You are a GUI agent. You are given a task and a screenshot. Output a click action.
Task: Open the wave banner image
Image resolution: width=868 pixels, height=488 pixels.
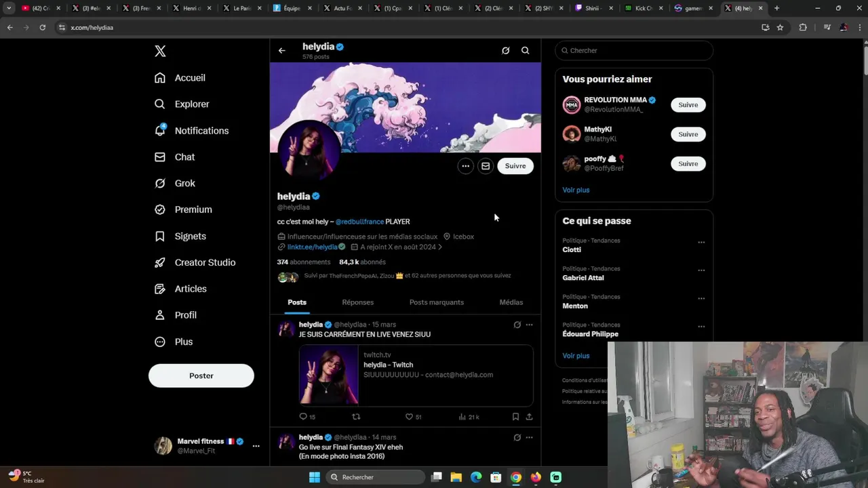[x=406, y=107]
